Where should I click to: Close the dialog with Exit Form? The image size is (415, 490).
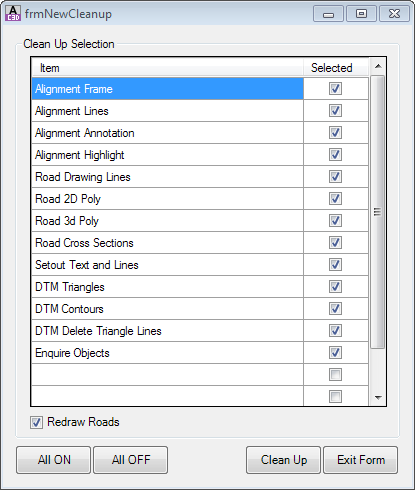(361, 460)
